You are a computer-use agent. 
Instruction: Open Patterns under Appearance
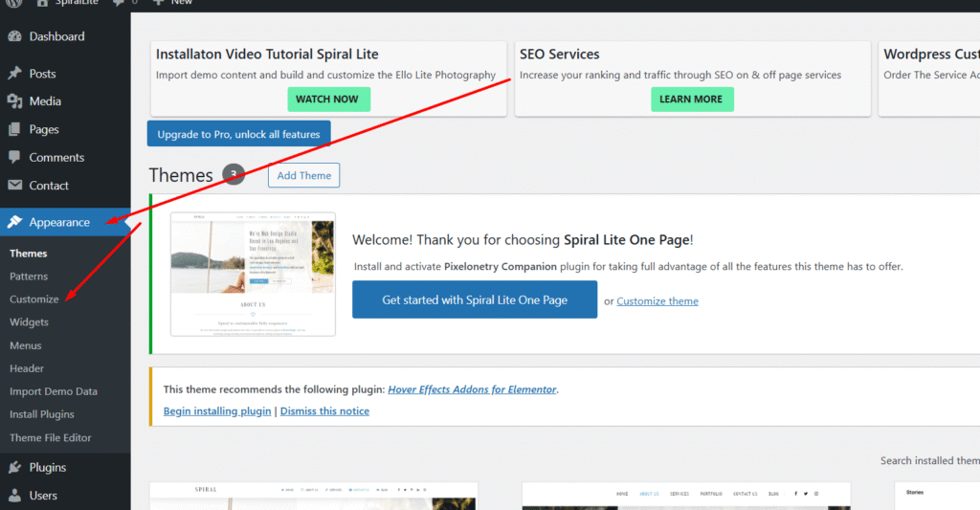click(29, 277)
